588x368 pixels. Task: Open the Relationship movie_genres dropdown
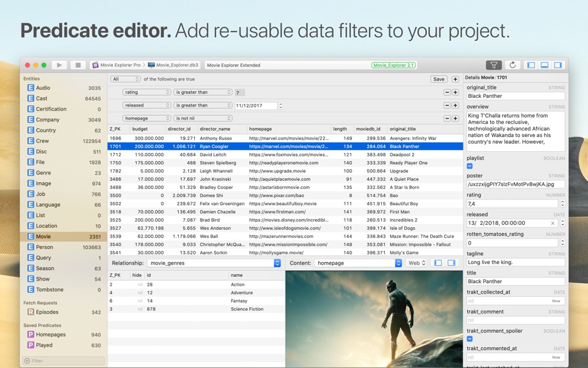coord(214,263)
